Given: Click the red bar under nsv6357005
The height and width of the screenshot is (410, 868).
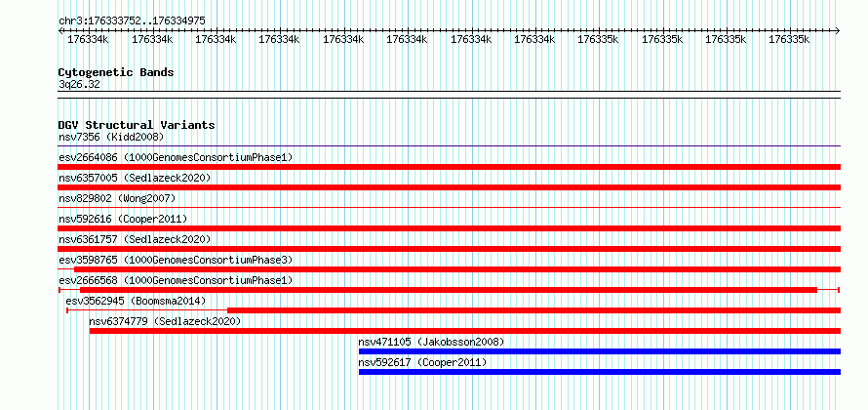Looking at the screenshot, I should [450, 187].
